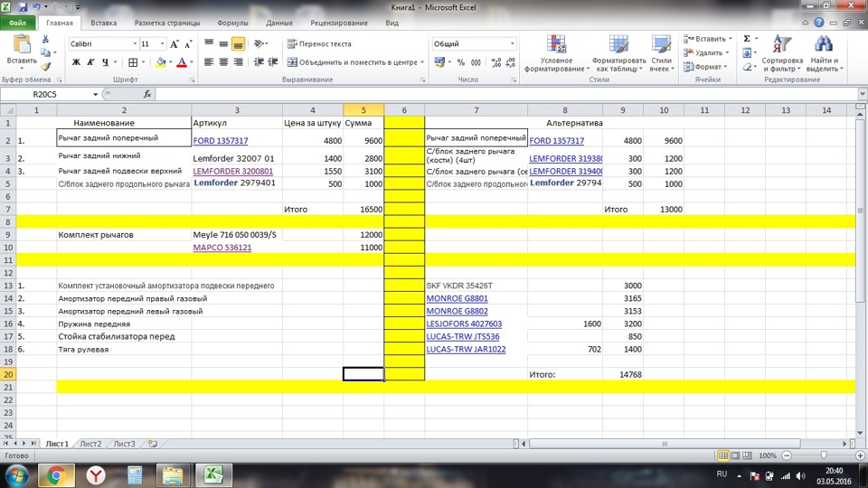Click the text orientation icon
Image resolution: width=868 pixels, height=488 pixels.
(259, 43)
